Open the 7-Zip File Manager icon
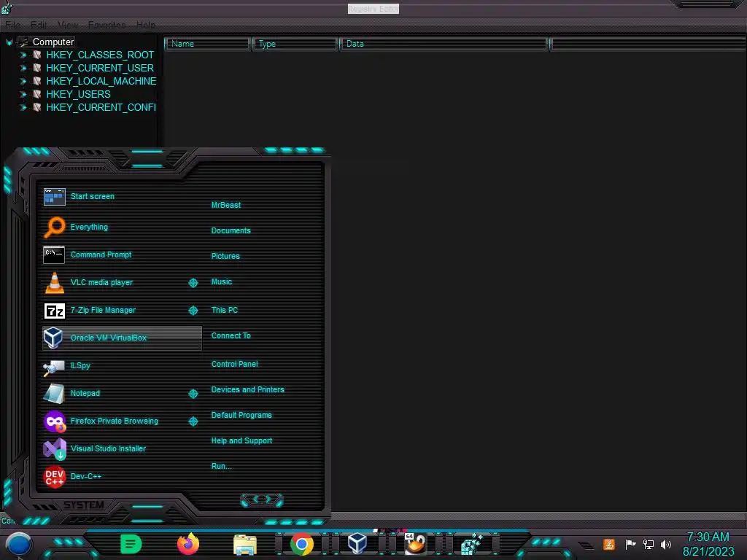 [54, 311]
